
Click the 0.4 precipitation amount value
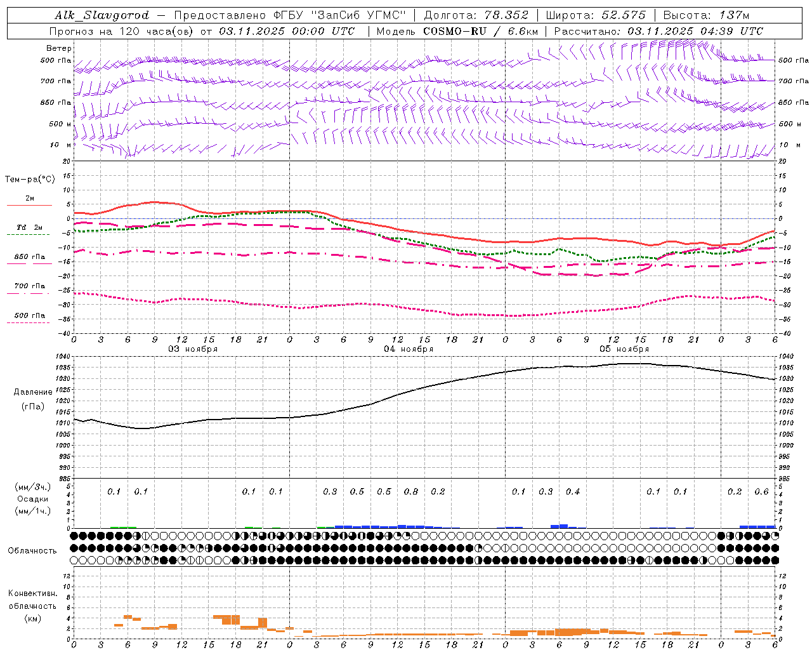click(573, 491)
